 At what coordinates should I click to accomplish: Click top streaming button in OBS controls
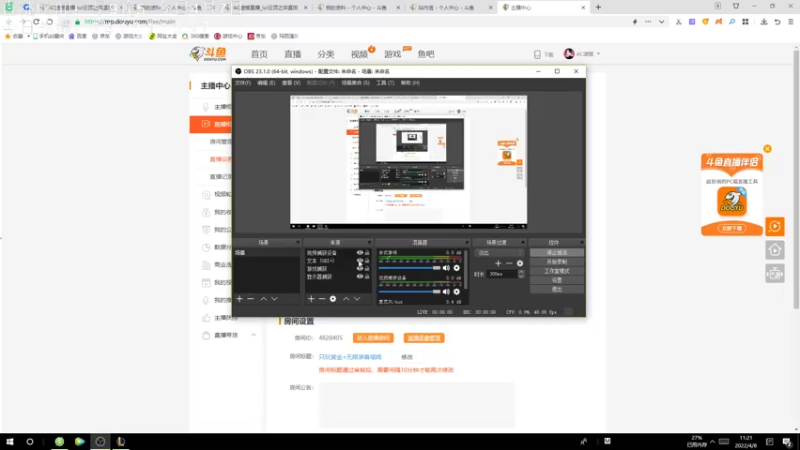click(x=557, y=253)
